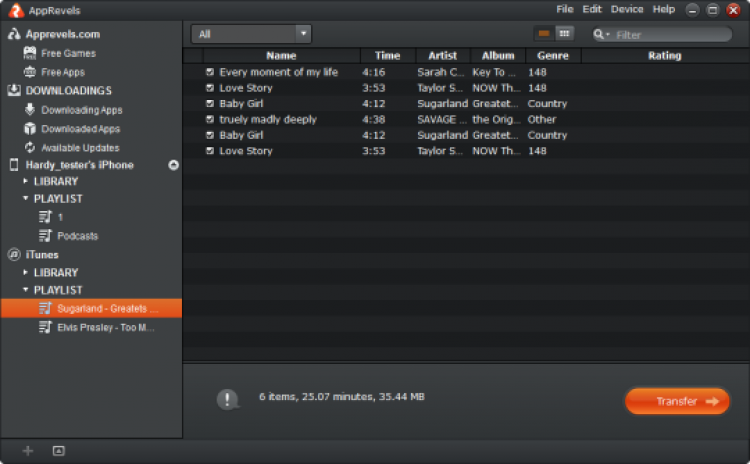
Task: Uncheck first 'Love Story' row checkbox
Action: [x=210, y=88]
